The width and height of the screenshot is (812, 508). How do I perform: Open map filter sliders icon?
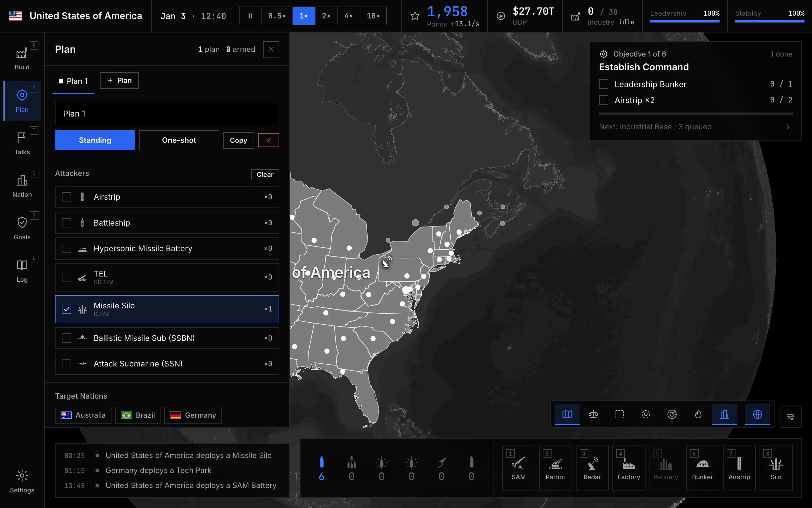(x=790, y=416)
